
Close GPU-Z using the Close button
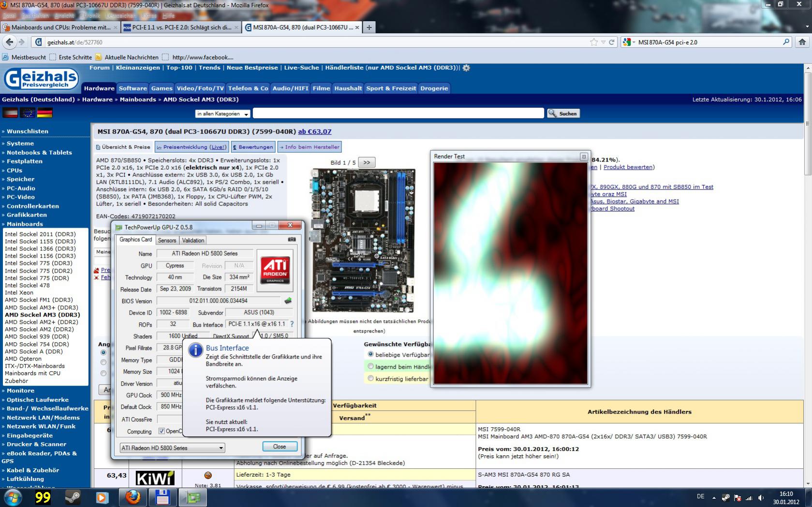coord(280,447)
